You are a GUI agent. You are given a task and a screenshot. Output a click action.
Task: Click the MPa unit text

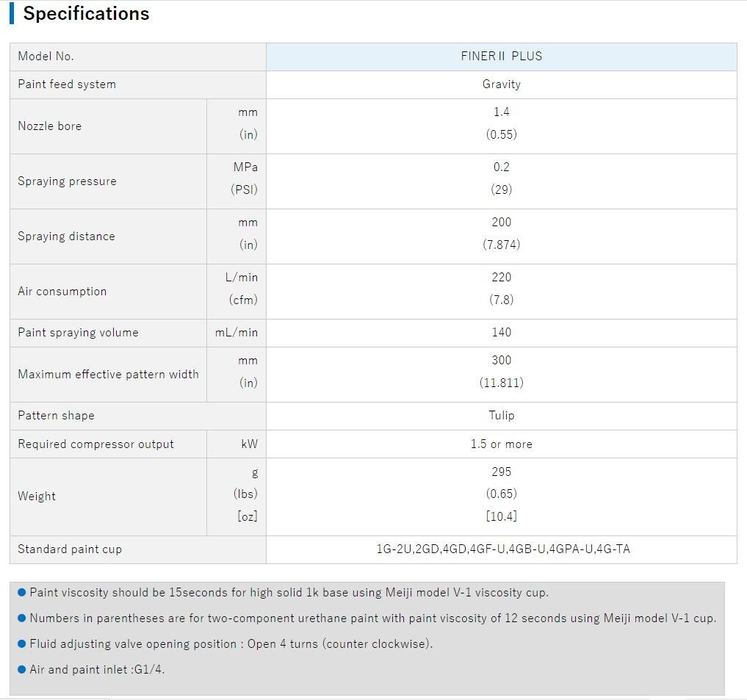tap(245, 167)
